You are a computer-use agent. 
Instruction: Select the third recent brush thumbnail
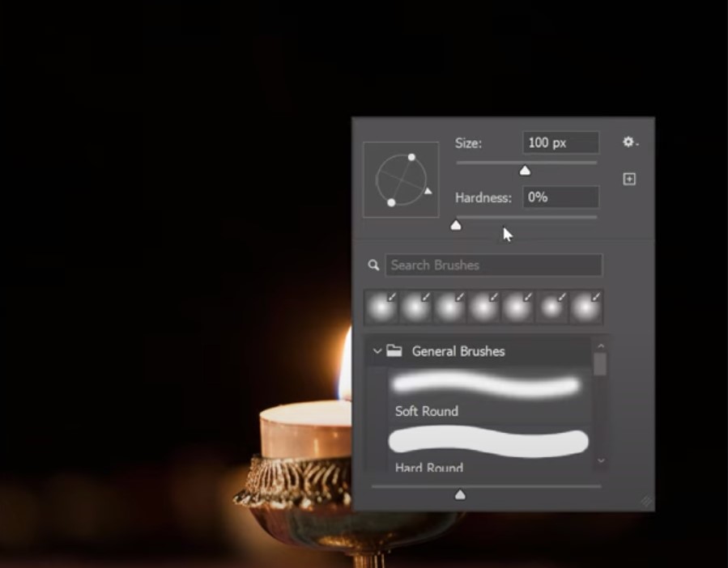(449, 307)
